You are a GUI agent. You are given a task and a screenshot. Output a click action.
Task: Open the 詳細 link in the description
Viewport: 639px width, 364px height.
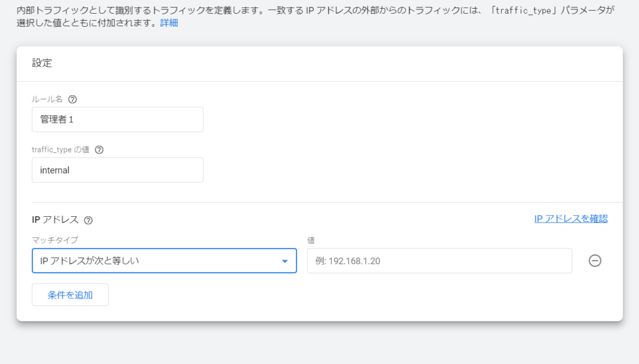click(169, 23)
